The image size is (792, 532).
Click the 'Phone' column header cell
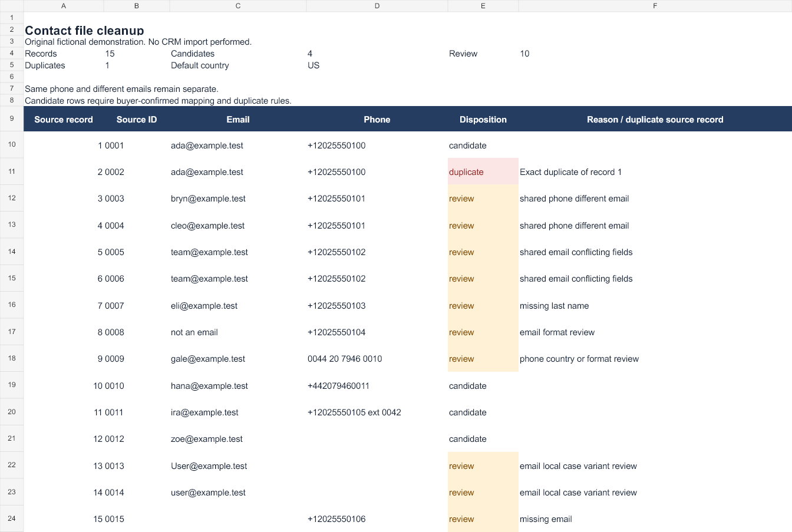[377, 119]
